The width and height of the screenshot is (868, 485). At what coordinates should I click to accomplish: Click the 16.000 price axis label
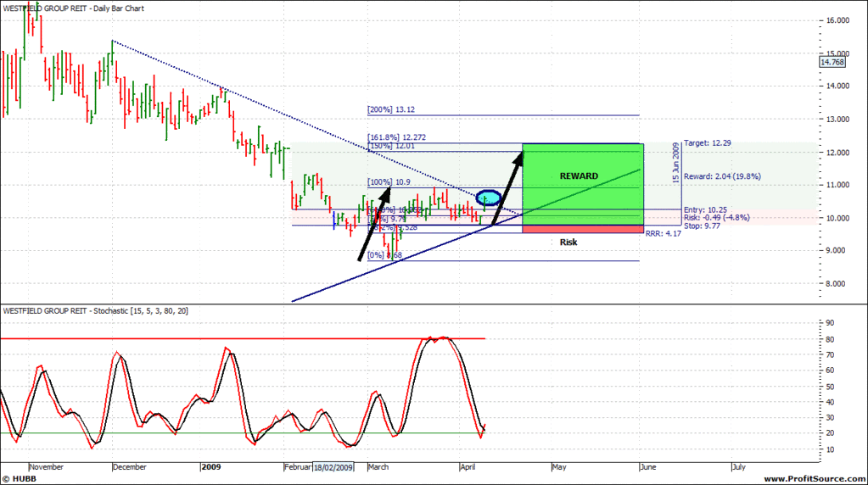point(837,20)
